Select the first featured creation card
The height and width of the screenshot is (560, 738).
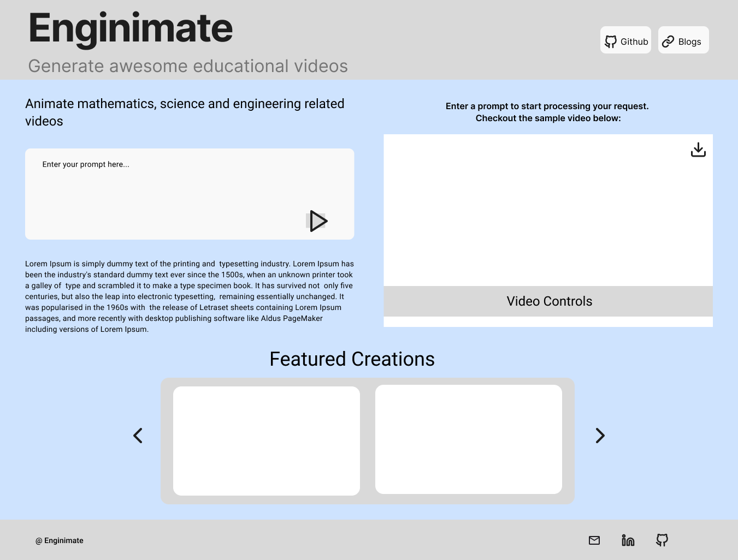[x=267, y=441]
